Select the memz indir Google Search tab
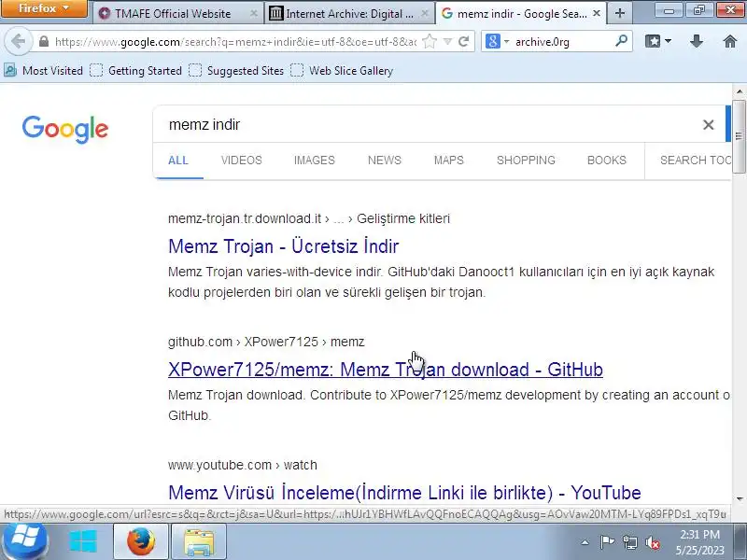 521,14
